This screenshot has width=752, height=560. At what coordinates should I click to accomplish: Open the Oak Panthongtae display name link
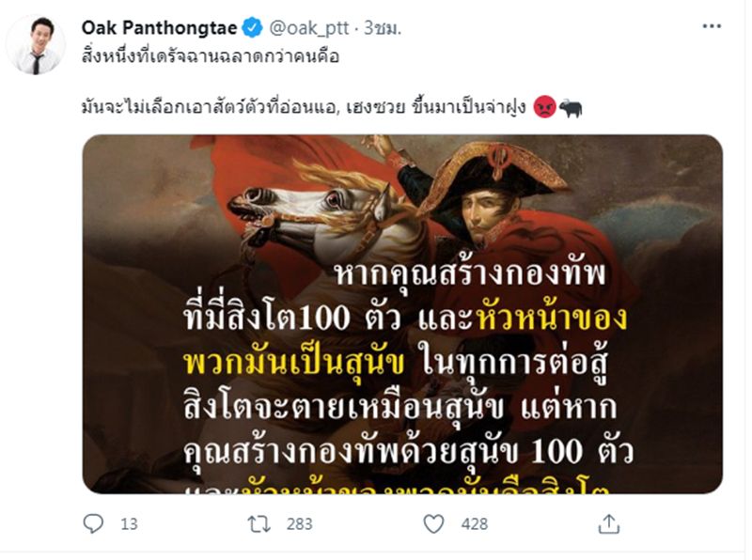coord(159,28)
